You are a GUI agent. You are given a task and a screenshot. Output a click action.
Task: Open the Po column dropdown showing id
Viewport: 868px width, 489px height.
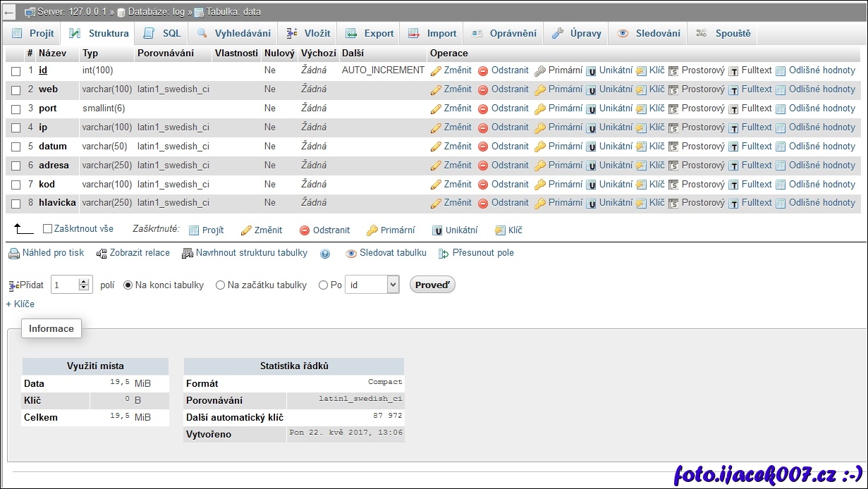(372, 285)
